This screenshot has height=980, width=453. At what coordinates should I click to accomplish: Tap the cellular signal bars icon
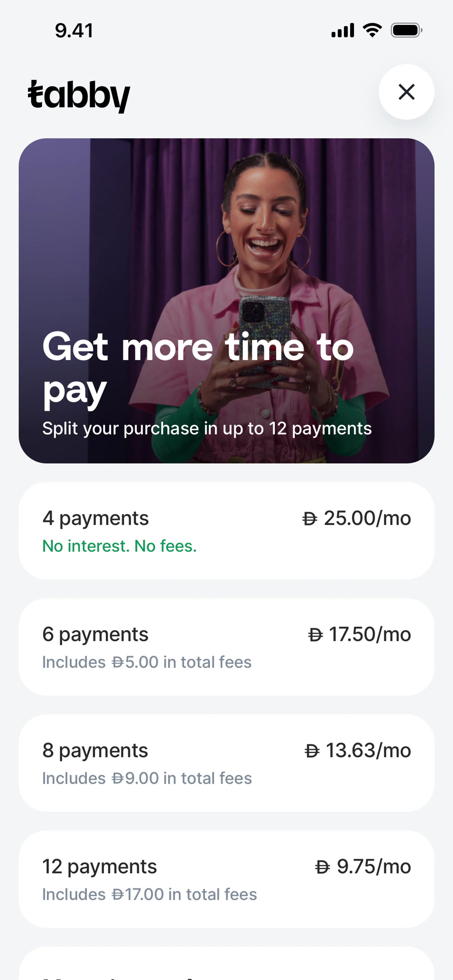point(343,30)
